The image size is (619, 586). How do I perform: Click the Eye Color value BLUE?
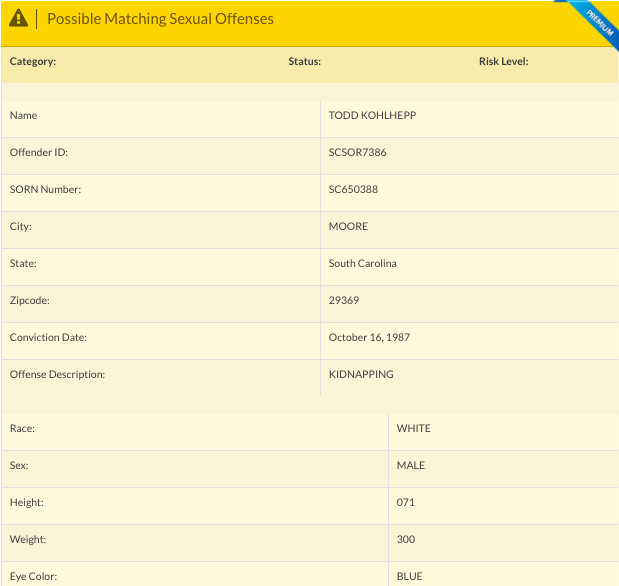409,576
